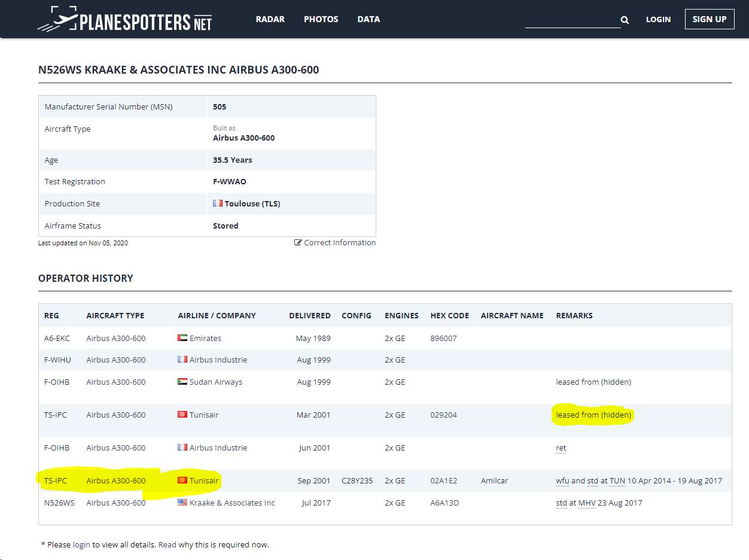This screenshot has width=749, height=560.
Task: Open the Radar menu item
Action: click(x=269, y=19)
